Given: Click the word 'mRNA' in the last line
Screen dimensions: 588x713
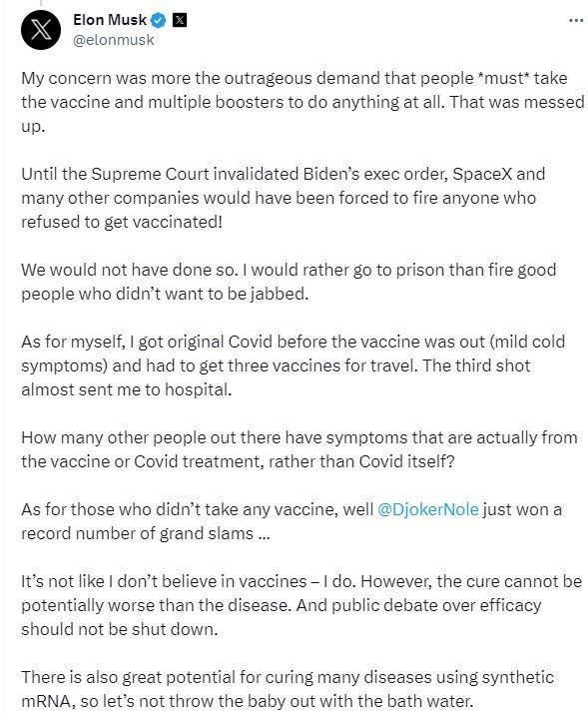Looking at the screenshot, I should pyautogui.click(x=45, y=701).
